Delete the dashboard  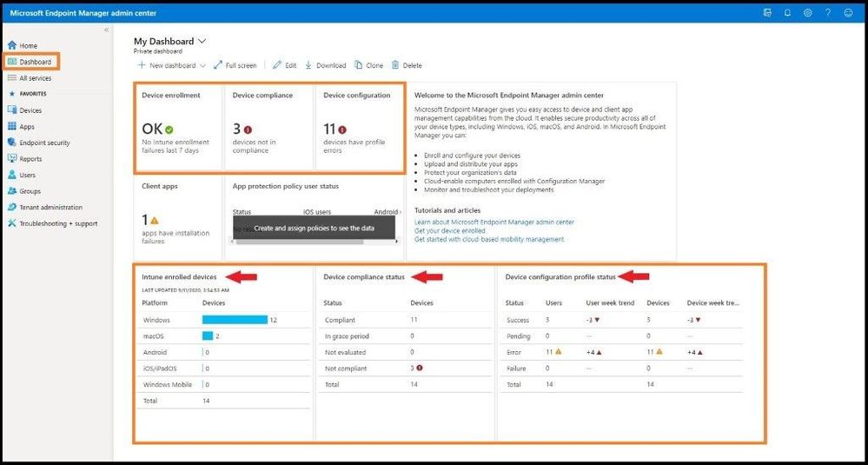coord(407,65)
